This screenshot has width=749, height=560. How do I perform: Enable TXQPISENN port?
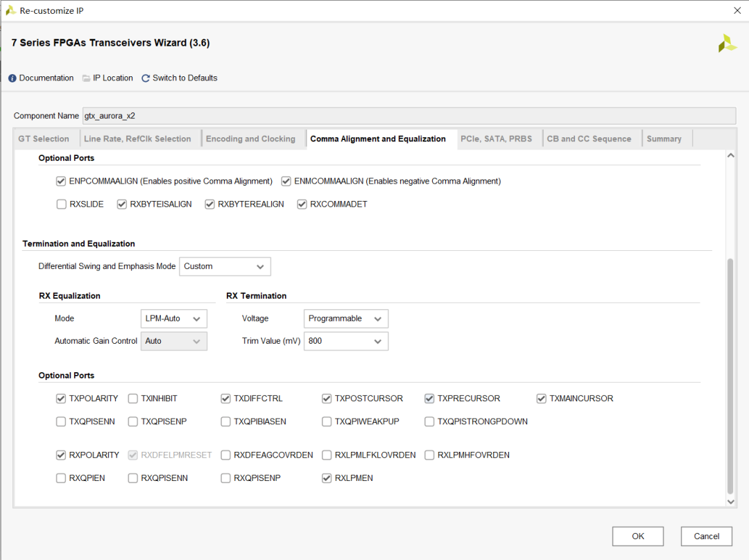pyautogui.click(x=60, y=421)
